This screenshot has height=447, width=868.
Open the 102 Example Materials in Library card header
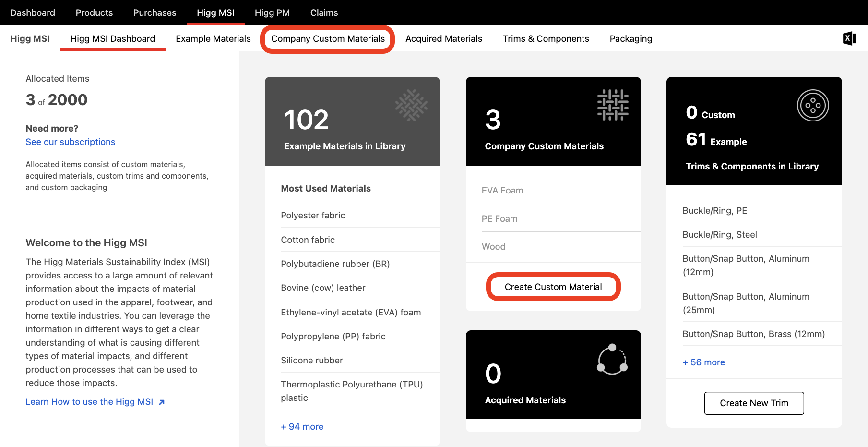coord(352,121)
